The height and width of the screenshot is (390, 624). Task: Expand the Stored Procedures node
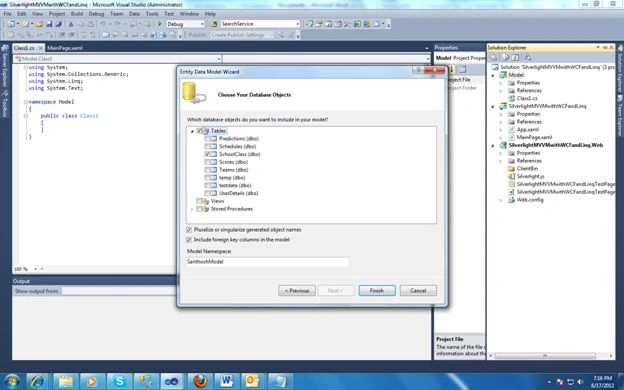tap(192, 209)
